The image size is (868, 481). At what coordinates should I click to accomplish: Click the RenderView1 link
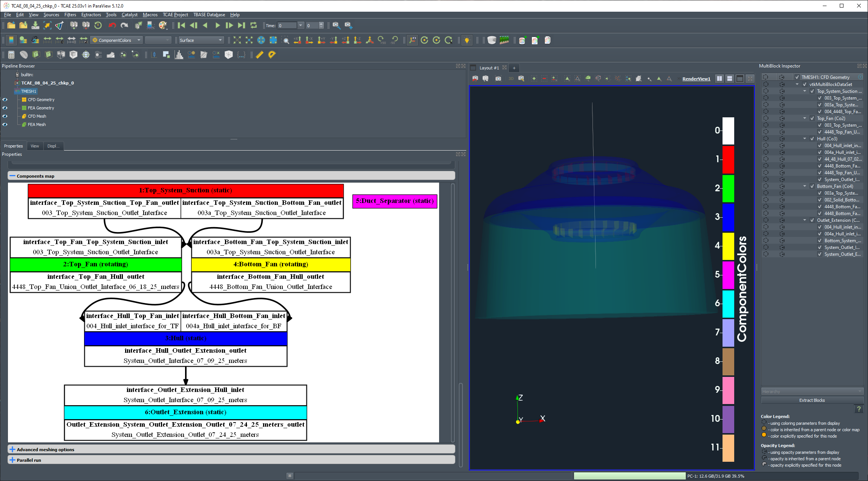[696, 78]
